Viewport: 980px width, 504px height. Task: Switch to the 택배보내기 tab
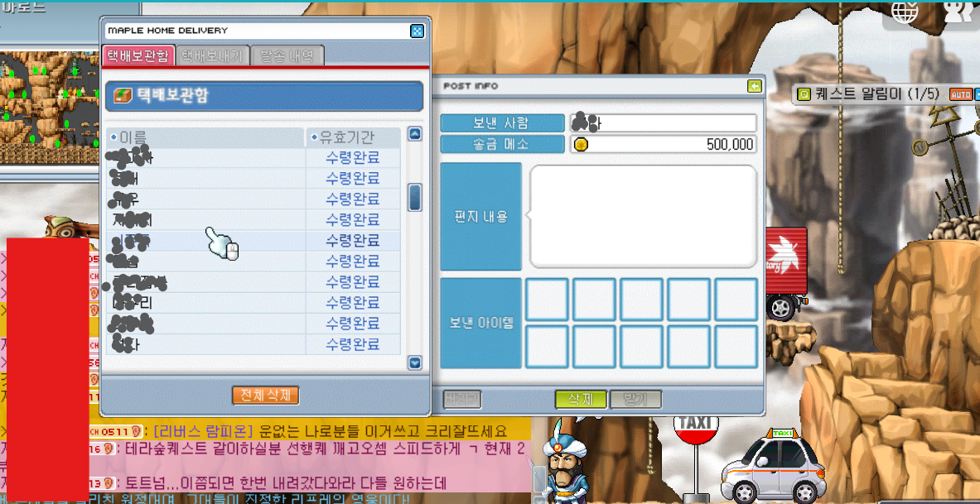213,55
